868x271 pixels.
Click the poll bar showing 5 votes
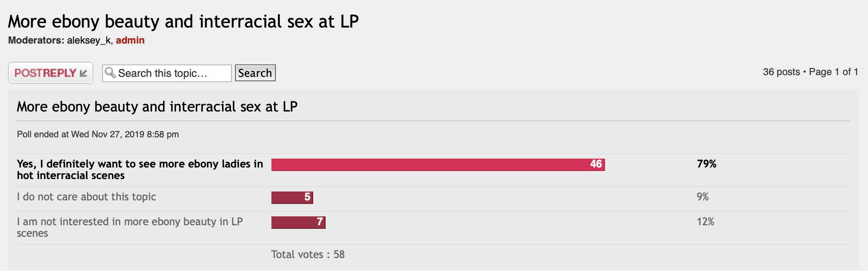292,197
